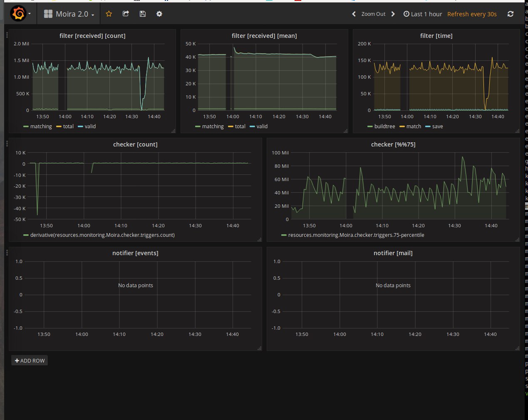The width and height of the screenshot is (528, 420).
Task: Open the notifier [events] panel title menu
Action: 135,253
